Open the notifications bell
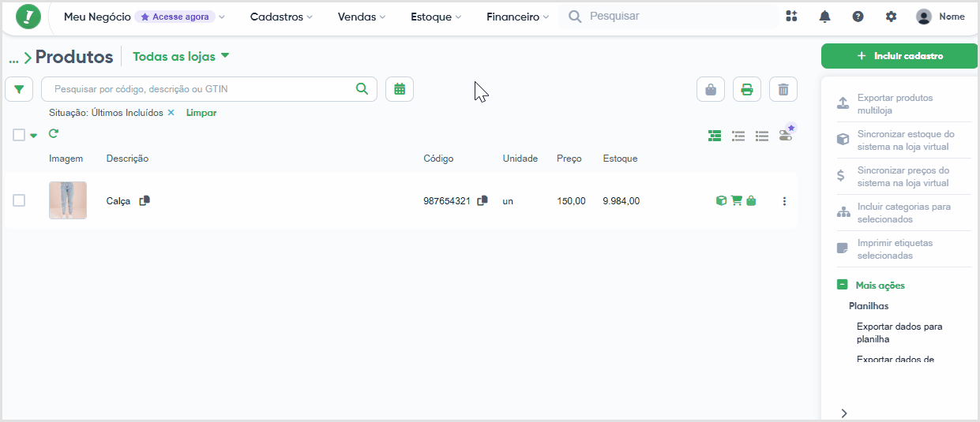The height and width of the screenshot is (422, 980). point(825,17)
